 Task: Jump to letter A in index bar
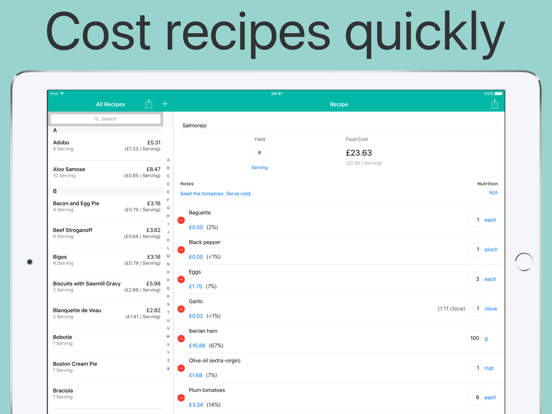(168, 160)
